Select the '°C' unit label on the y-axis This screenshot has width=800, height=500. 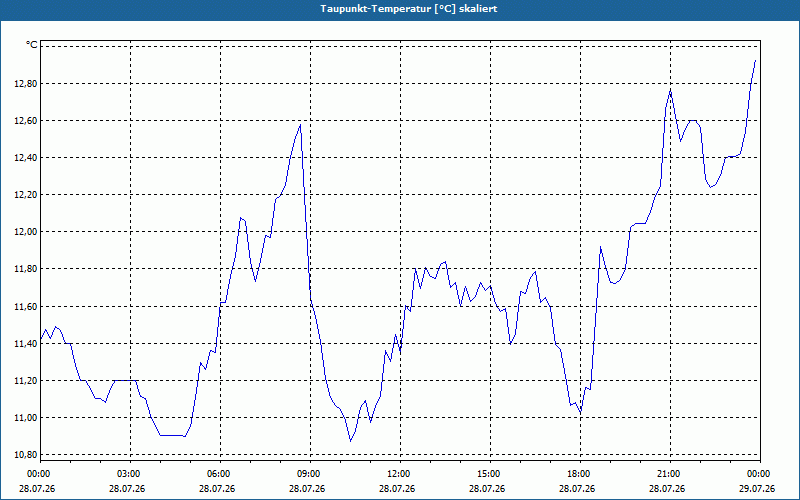coord(32,45)
